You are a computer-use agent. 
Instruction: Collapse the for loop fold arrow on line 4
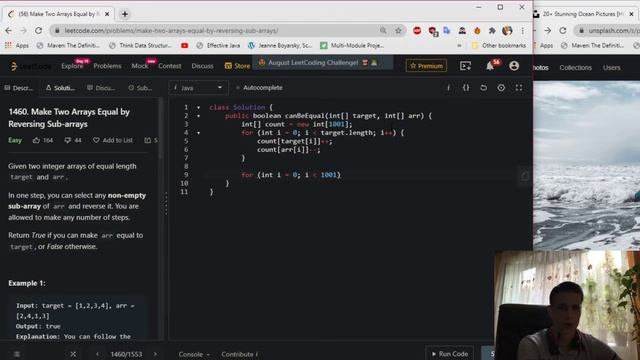tap(199, 133)
